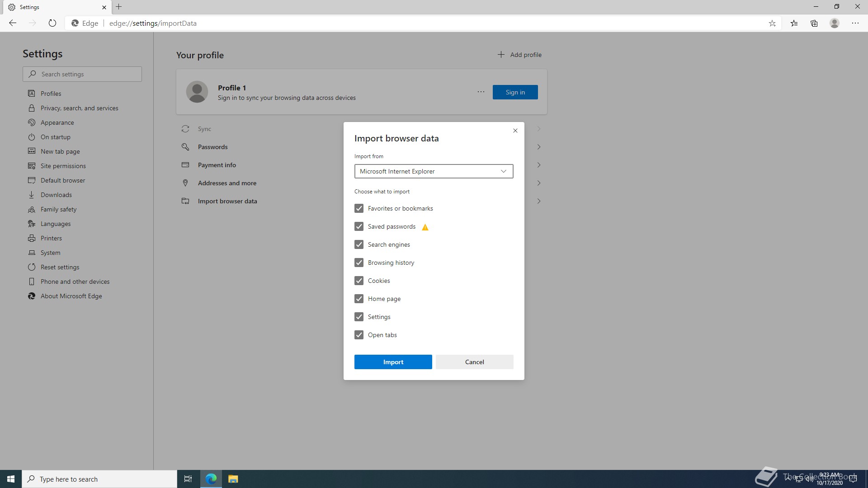Click the Sign in button
Screen dimensions: 868x488
515,92
